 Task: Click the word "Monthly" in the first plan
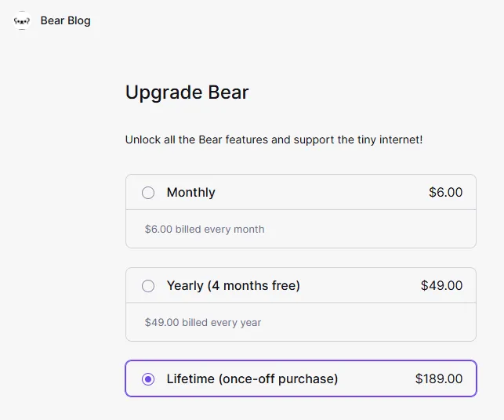190,193
